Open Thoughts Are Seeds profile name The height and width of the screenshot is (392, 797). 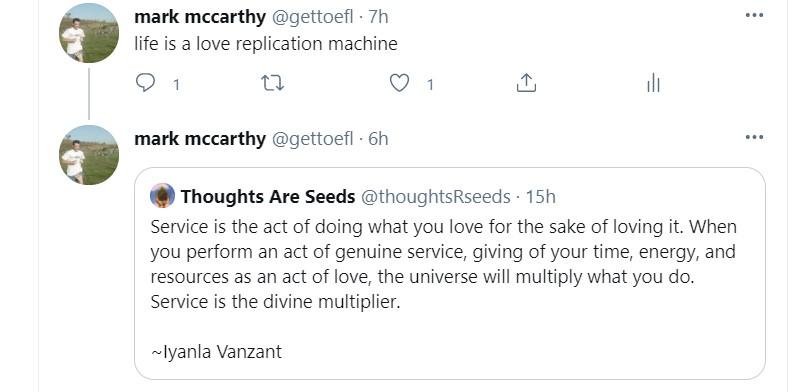point(268,196)
